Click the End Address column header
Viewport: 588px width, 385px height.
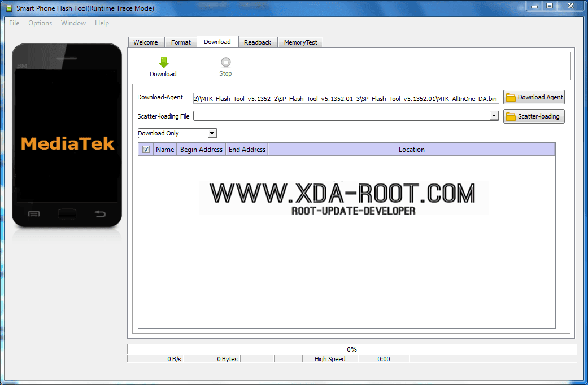[x=247, y=150]
